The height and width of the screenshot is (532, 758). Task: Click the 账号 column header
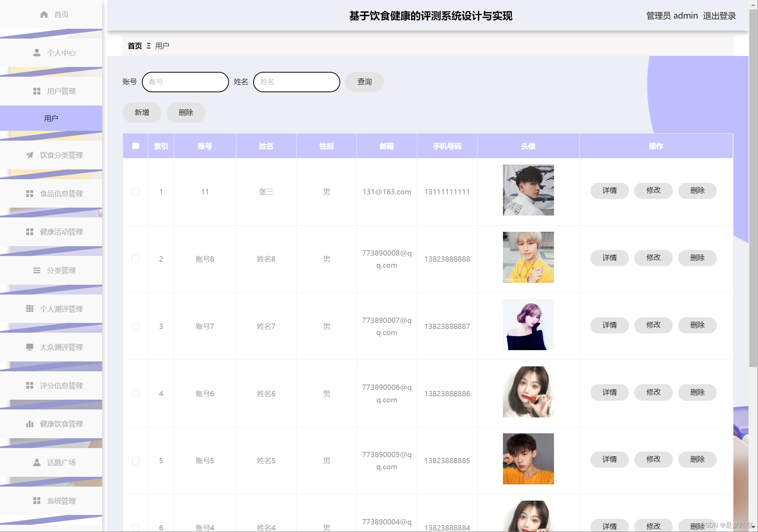pyautogui.click(x=205, y=146)
